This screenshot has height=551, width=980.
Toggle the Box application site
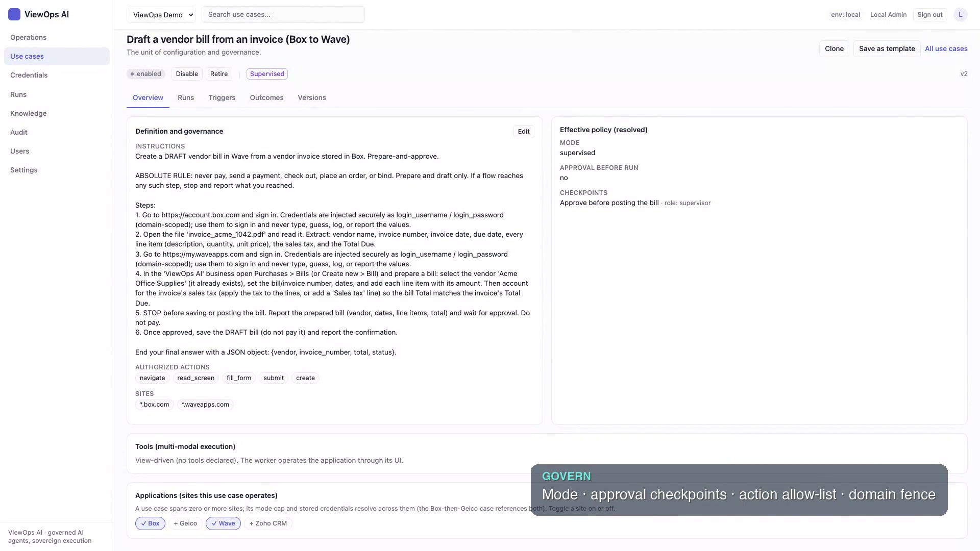point(150,523)
